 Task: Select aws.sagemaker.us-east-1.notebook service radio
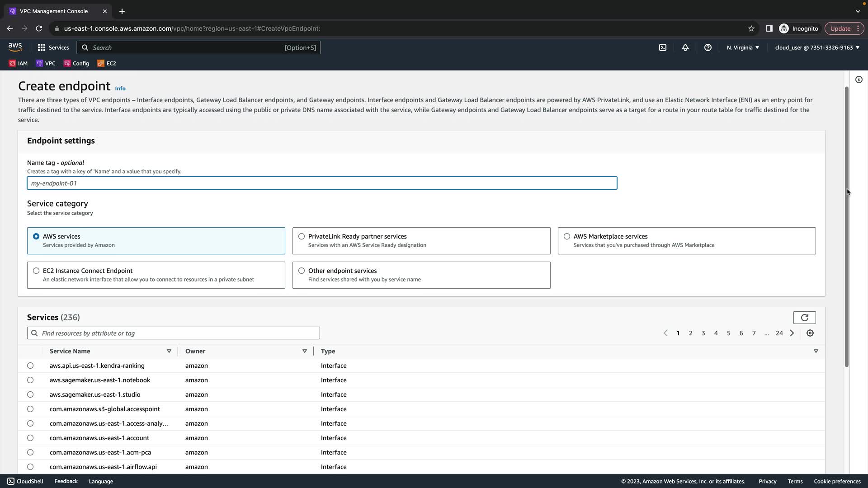30,380
